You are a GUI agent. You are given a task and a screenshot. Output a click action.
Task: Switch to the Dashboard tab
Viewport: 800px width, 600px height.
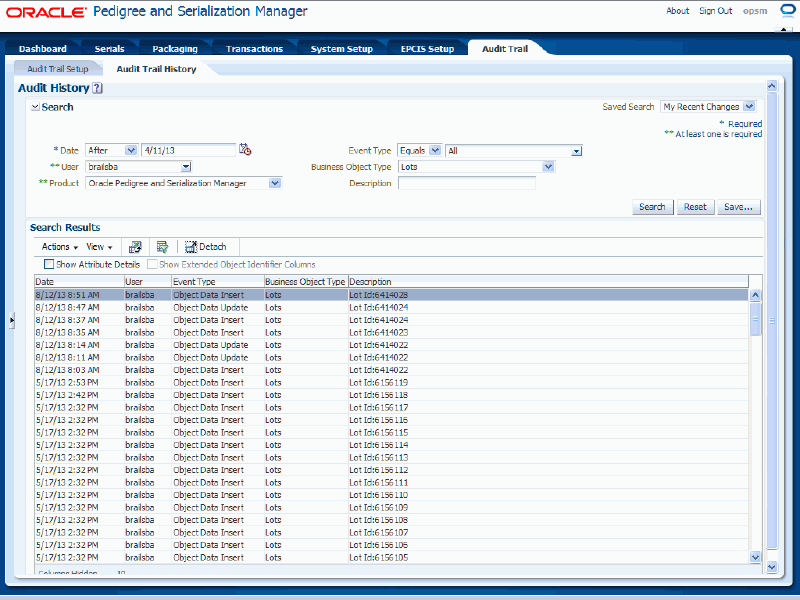pos(43,49)
